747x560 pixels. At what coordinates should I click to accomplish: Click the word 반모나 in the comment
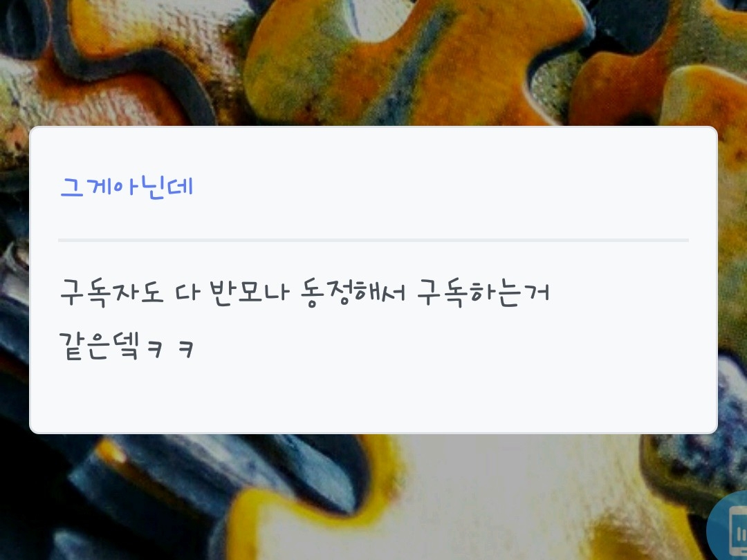coord(249,291)
